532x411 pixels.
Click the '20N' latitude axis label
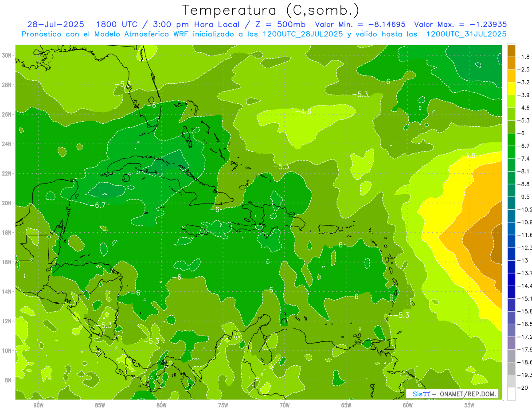pyautogui.click(x=7, y=203)
